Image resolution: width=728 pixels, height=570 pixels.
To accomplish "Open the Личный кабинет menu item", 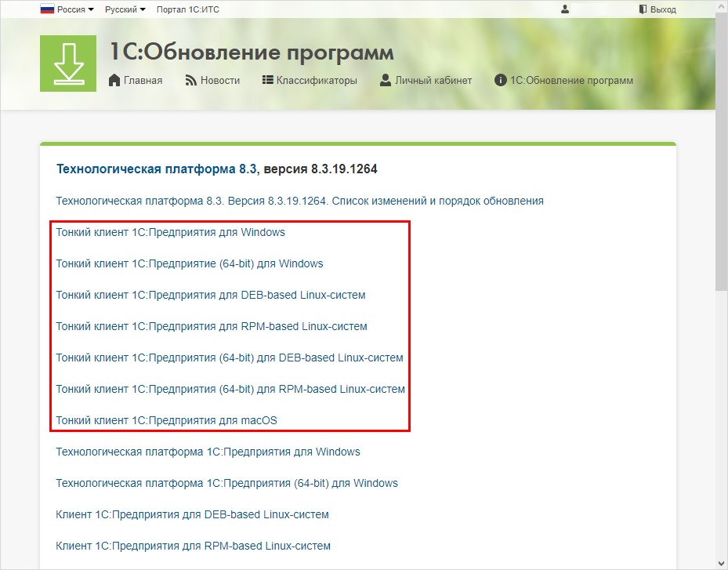I will click(x=433, y=81).
